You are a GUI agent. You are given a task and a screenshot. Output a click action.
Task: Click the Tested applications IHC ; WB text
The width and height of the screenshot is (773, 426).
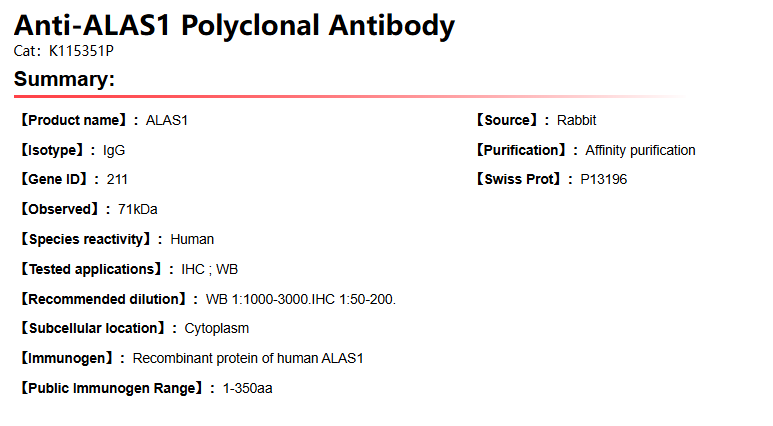tap(209, 269)
